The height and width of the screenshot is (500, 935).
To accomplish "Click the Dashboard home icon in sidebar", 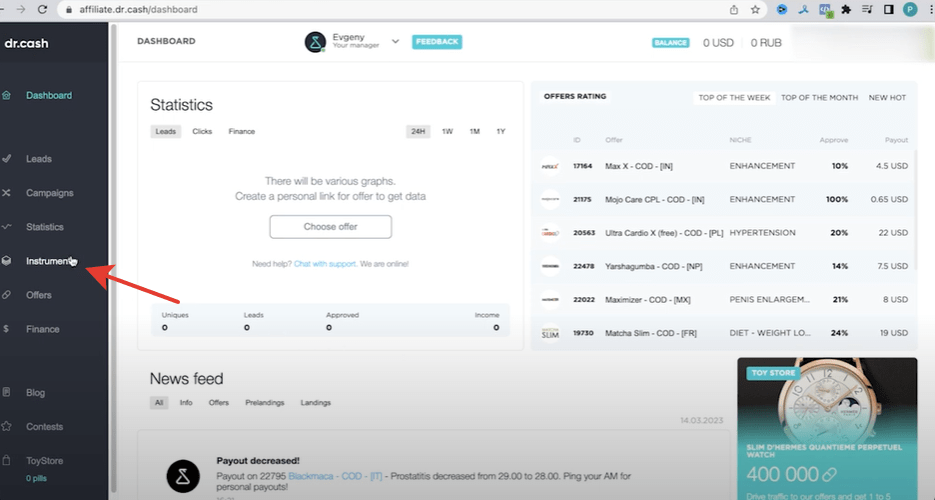I will [7, 95].
